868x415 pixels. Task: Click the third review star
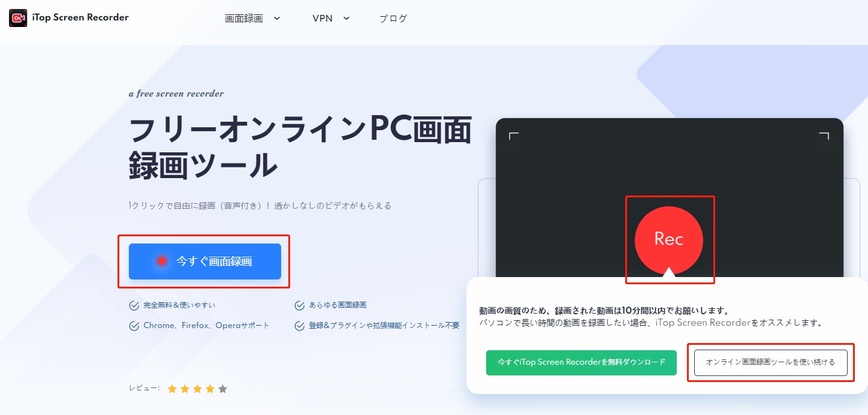click(x=198, y=389)
